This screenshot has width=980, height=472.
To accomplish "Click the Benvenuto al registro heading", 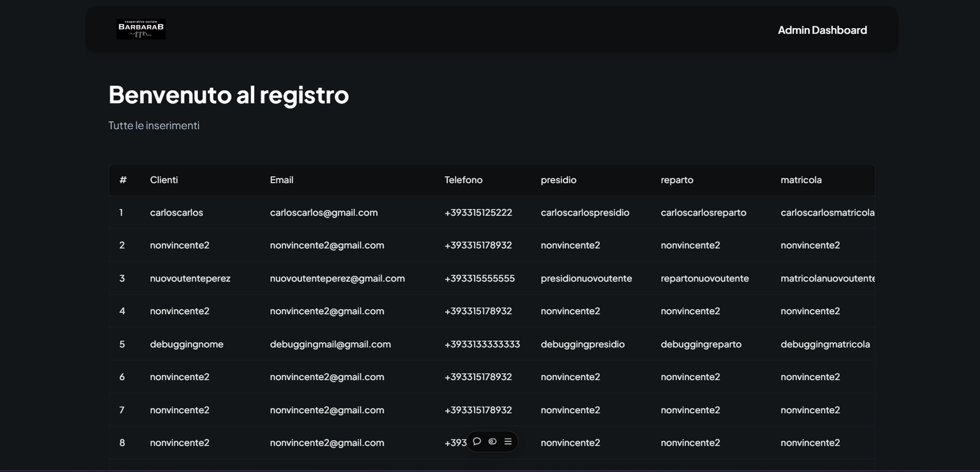I will [228, 95].
